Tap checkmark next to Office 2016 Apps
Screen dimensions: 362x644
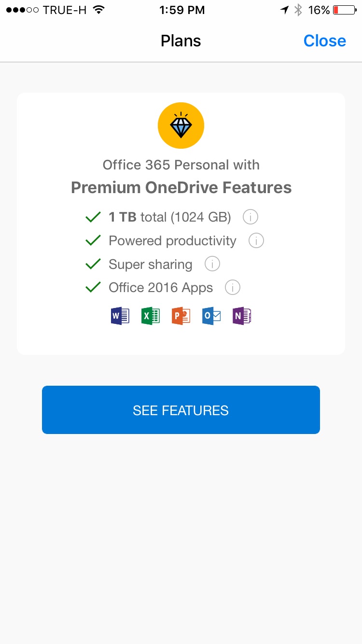[x=93, y=288]
